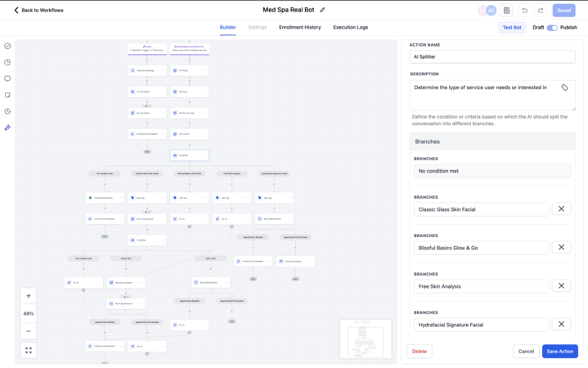Click the redo arrow icon
588x368 pixels.
541,11
